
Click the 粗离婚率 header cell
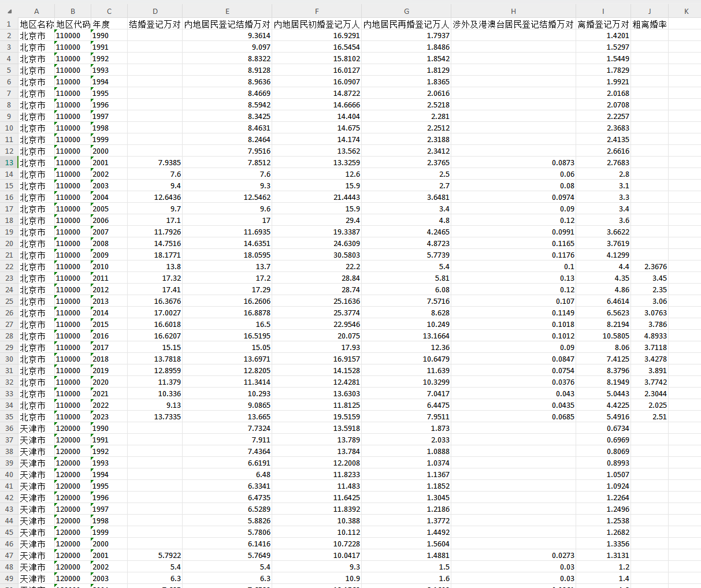(x=650, y=24)
